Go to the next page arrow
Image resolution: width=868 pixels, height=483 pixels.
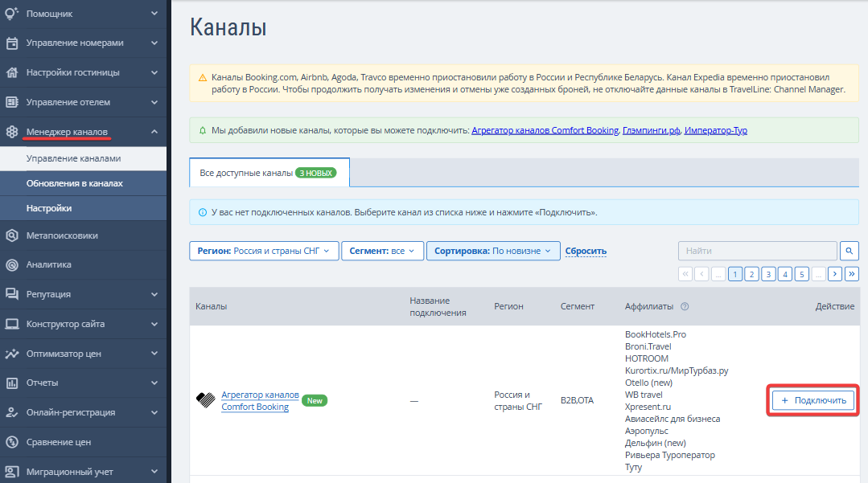(835, 274)
